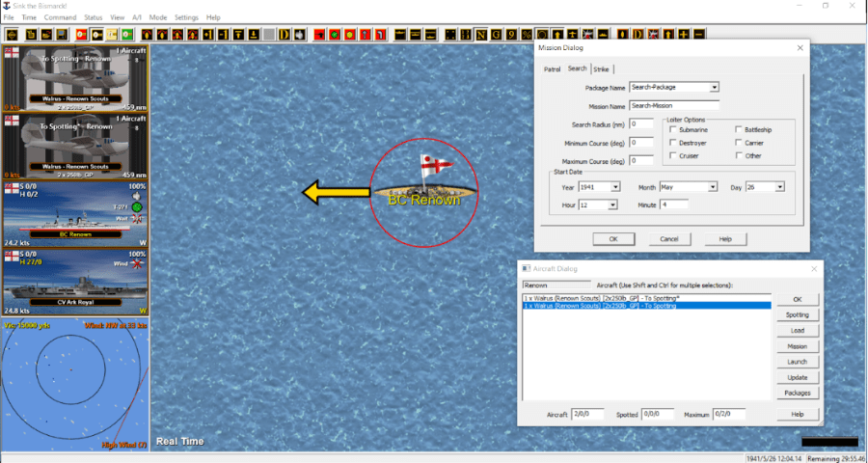Click OK in the Mission Dialog
Screen dimensions: 868x463
coord(613,239)
